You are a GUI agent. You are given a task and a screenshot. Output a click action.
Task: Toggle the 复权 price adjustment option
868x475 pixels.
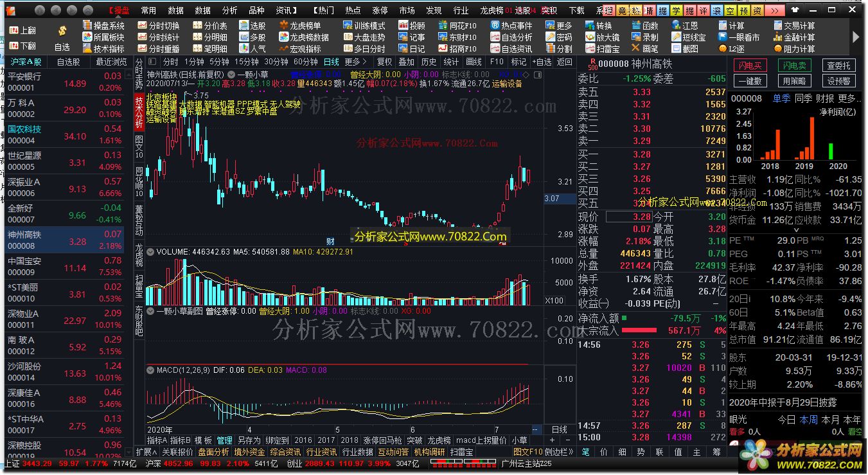coord(384,62)
